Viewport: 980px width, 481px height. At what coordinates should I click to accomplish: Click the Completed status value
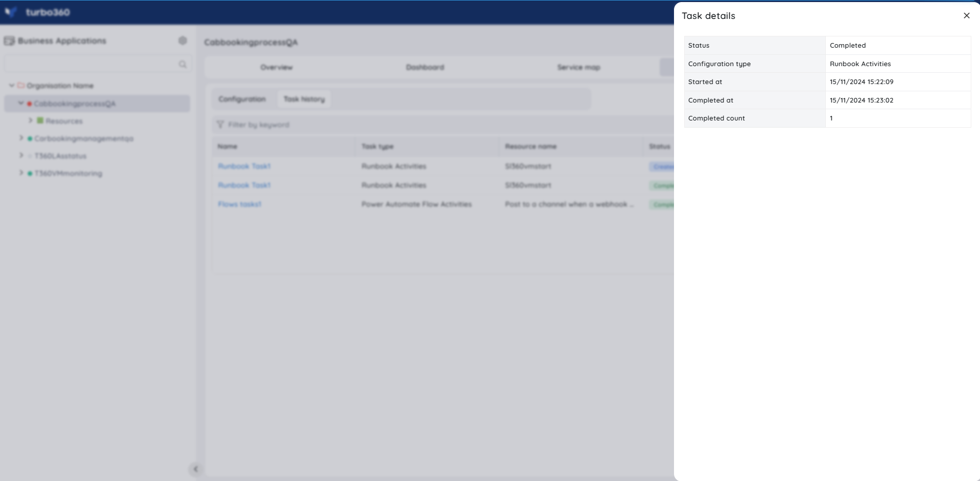pos(848,46)
